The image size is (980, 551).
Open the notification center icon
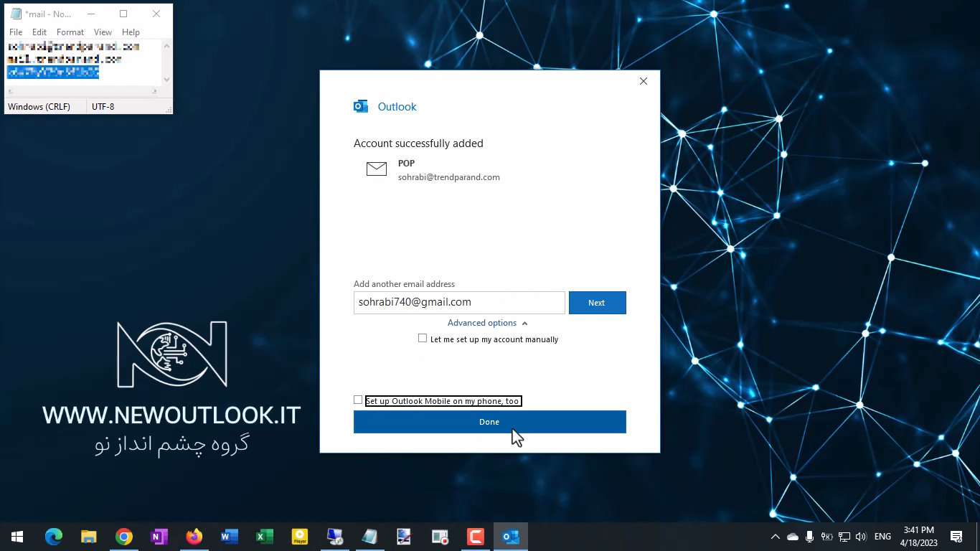[x=956, y=537]
